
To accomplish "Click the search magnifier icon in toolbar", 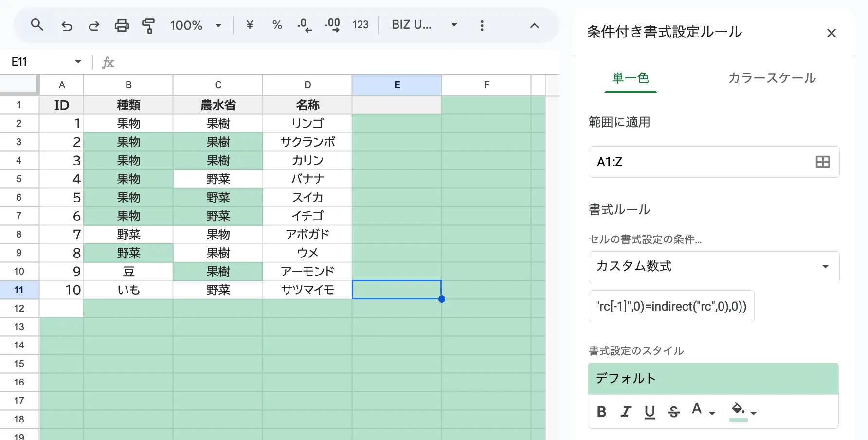I will pos(37,25).
